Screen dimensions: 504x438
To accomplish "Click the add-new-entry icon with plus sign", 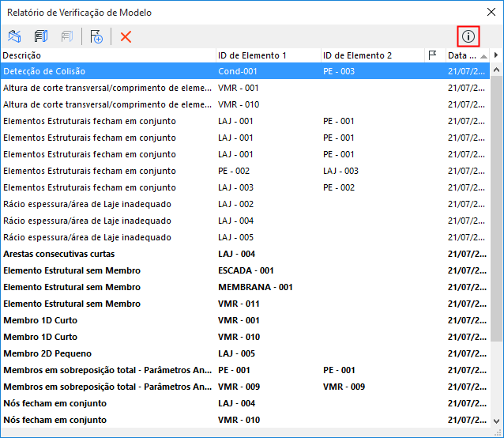I will click(96, 36).
